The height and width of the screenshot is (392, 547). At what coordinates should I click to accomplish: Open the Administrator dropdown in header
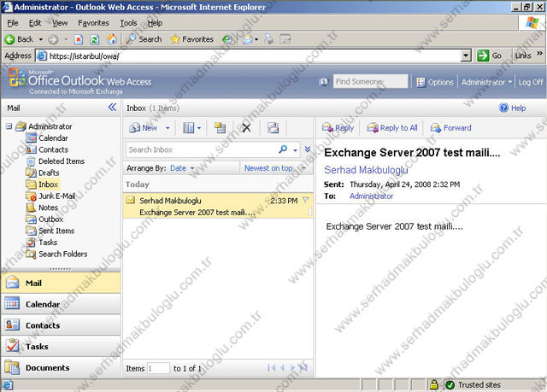point(486,82)
